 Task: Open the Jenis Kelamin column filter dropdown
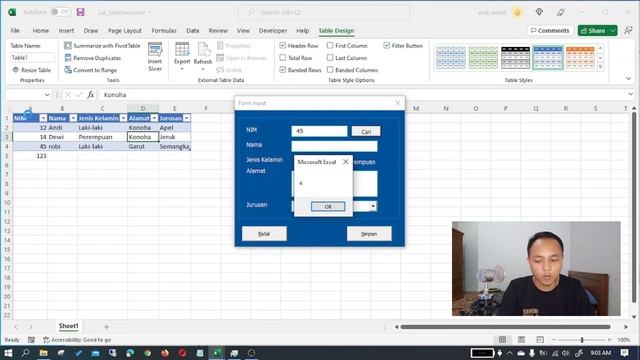point(123,118)
